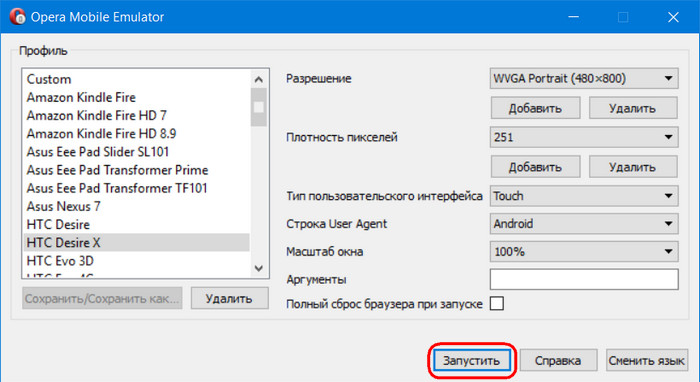Image resolution: width=700 pixels, height=382 pixels.
Task: Click Удалить button below profile list
Action: click(x=229, y=298)
